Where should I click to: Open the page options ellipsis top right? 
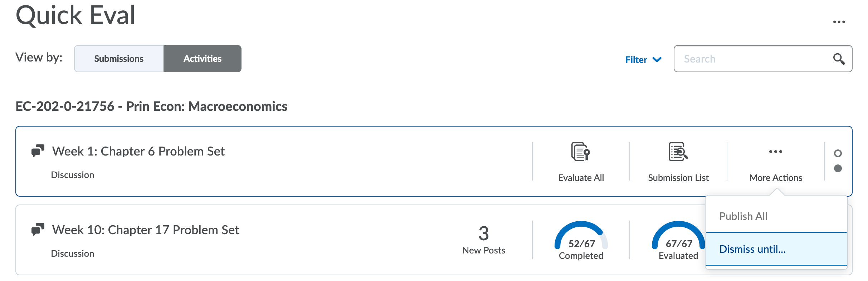pyautogui.click(x=839, y=22)
